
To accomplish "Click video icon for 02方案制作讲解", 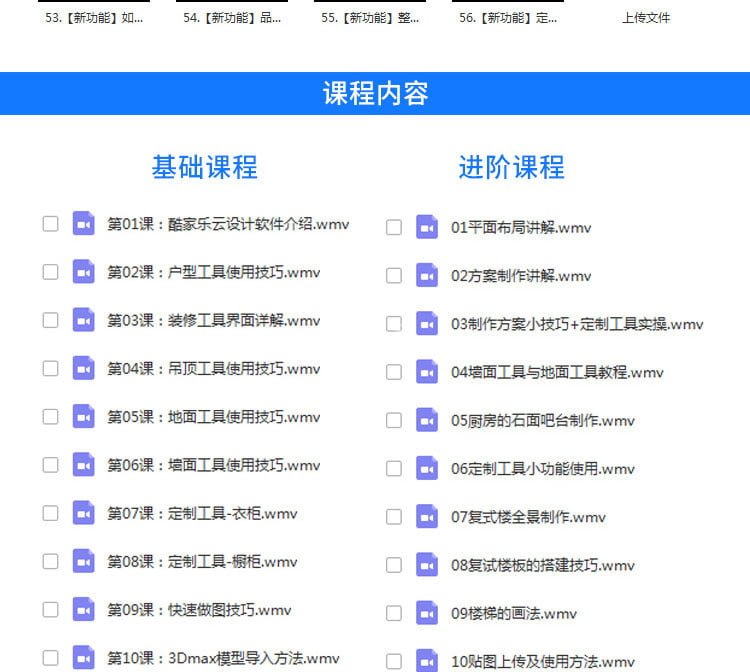I will [427, 275].
